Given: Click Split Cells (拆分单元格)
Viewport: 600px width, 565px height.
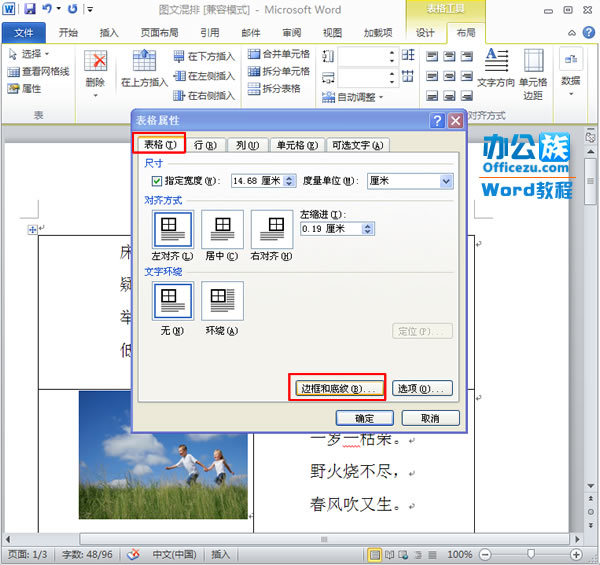Looking at the screenshot, I should [x=279, y=71].
